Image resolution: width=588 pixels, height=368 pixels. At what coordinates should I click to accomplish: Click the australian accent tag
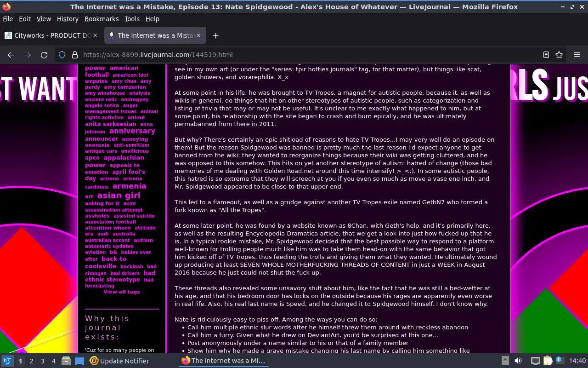107,240
